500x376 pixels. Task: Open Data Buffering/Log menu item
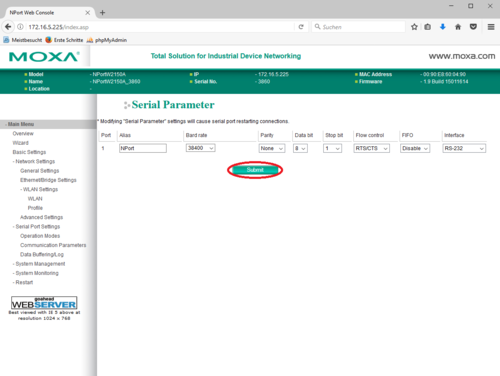[42, 255]
